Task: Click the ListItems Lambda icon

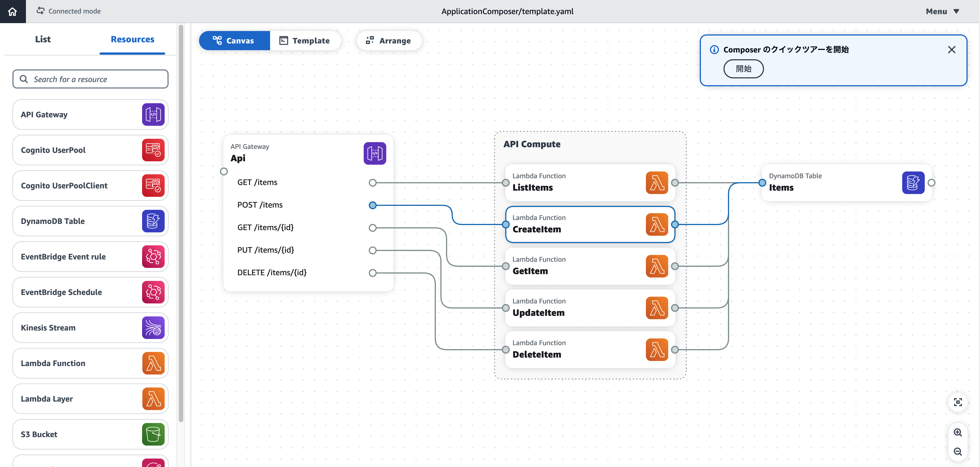Action: tap(657, 183)
